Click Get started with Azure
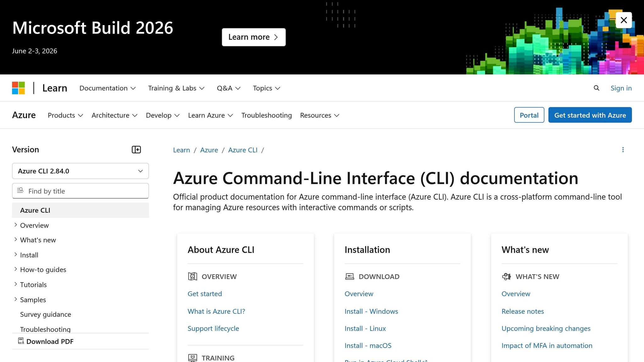 [x=590, y=115]
